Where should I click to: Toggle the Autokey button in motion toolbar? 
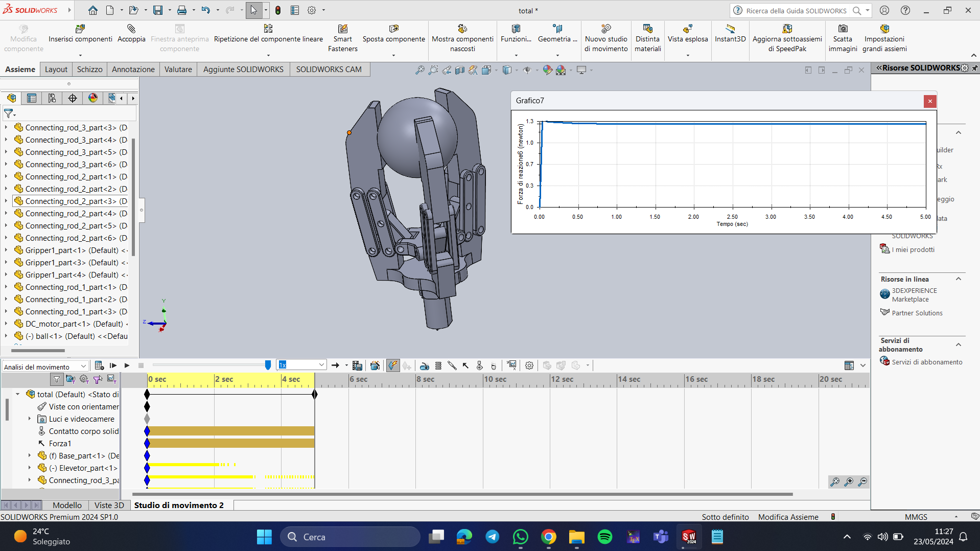coord(393,365)
